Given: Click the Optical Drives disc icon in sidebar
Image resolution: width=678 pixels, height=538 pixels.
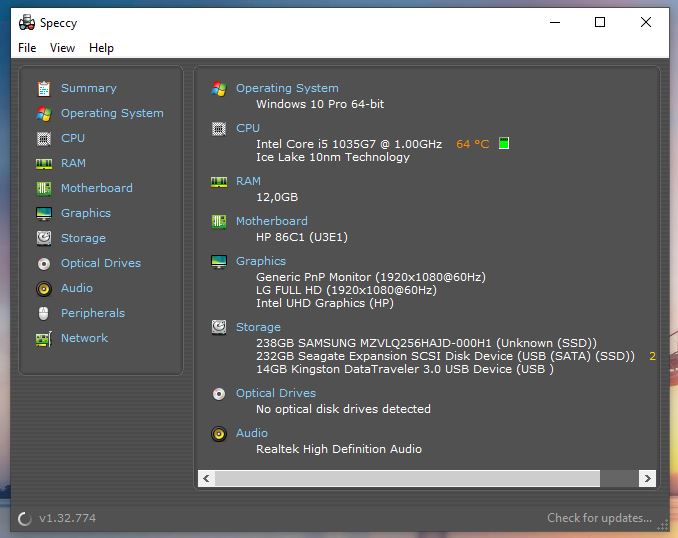Looking at the screenshot, I should coord(43,263).
